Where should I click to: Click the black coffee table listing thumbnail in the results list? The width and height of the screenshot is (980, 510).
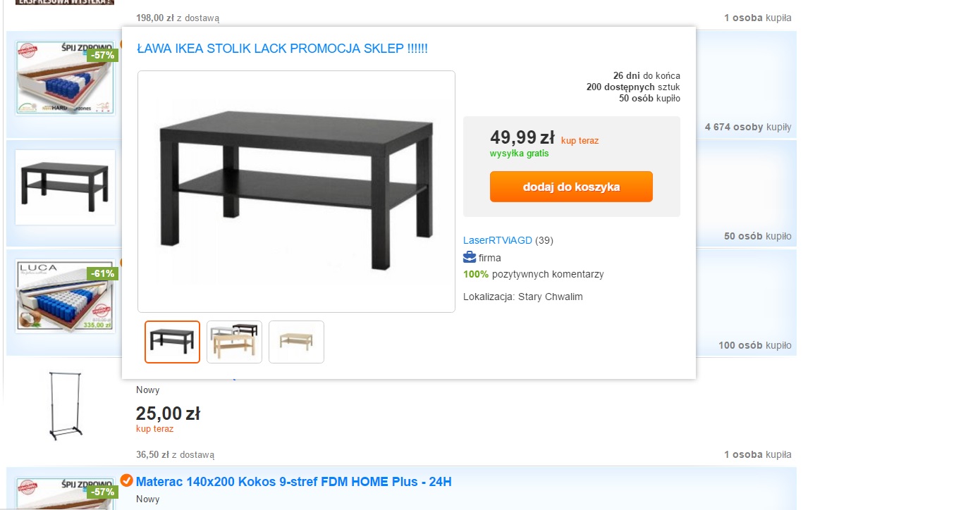65,187
